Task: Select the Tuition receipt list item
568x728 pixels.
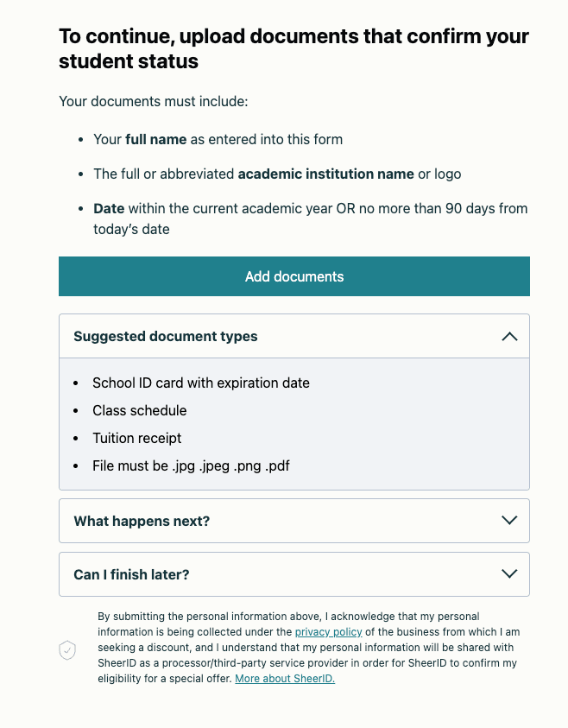Action: click(x=137, y=438)
